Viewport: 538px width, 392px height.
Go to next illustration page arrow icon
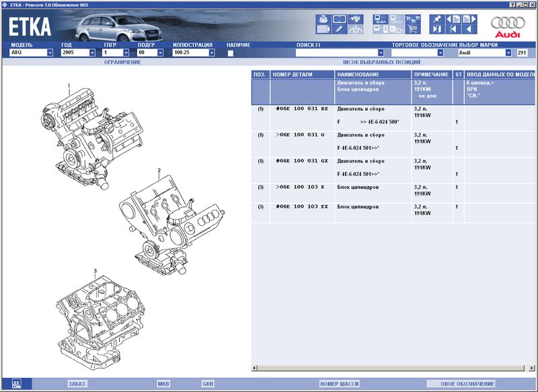(x=471, y=19)
